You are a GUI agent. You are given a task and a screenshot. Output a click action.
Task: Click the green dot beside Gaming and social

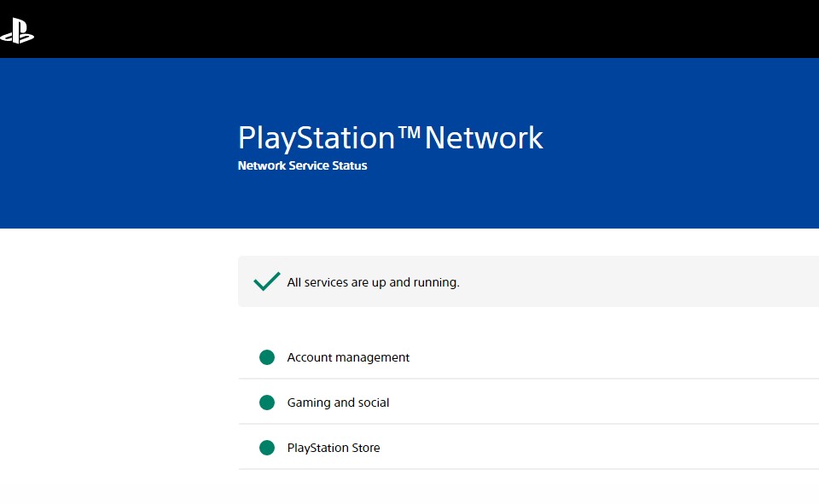pos(267,403)
